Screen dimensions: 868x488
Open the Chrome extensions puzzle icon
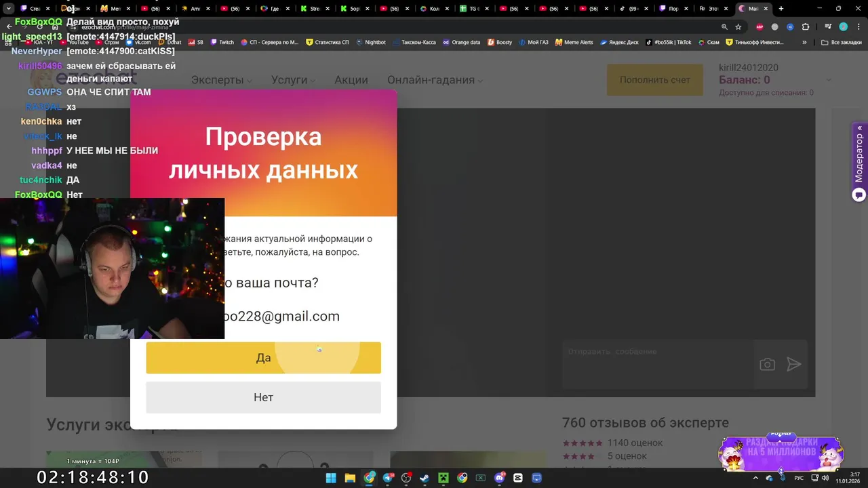click(806, 27)
